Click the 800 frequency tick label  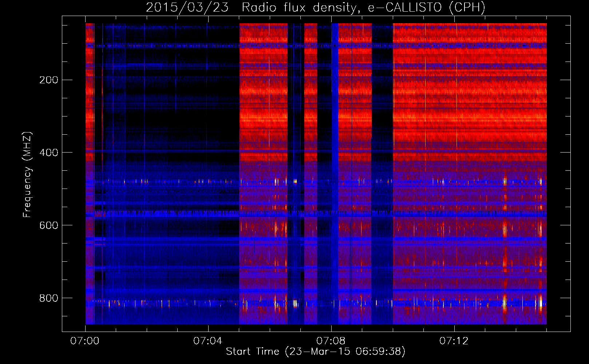[49, 298]
